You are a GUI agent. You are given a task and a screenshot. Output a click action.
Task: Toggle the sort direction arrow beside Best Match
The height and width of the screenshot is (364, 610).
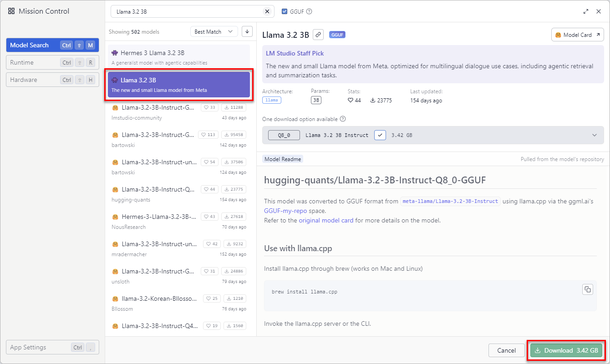tap(247, 31)
